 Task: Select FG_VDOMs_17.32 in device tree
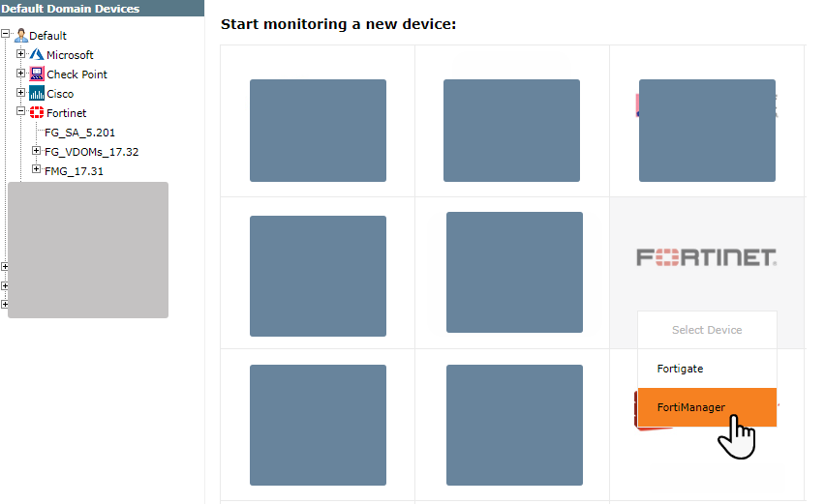tap(92, 152)
